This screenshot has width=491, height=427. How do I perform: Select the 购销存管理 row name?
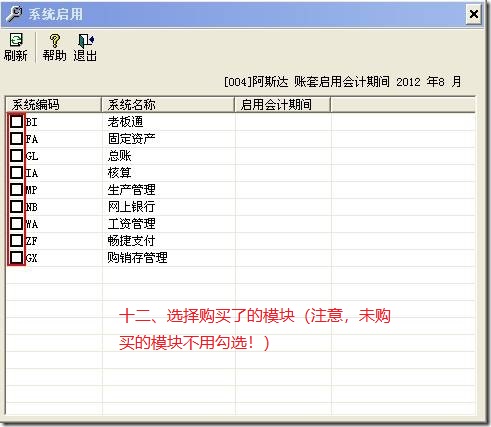137,258
